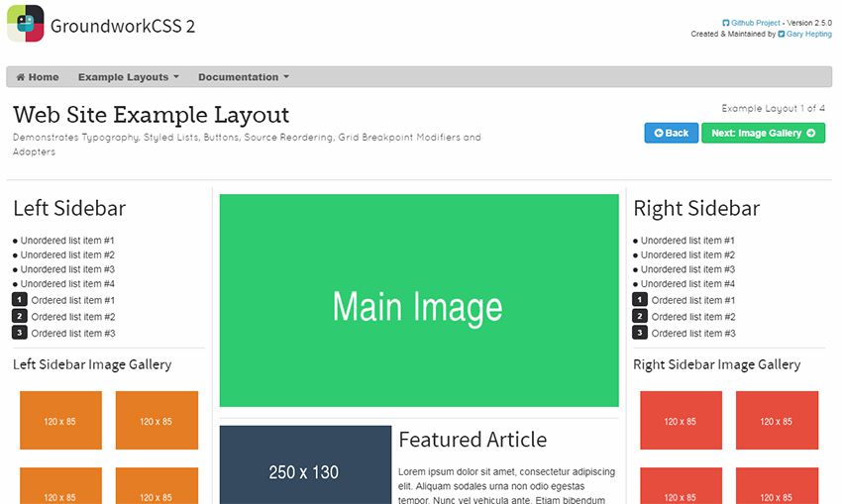Open the Home menu item

38,77
